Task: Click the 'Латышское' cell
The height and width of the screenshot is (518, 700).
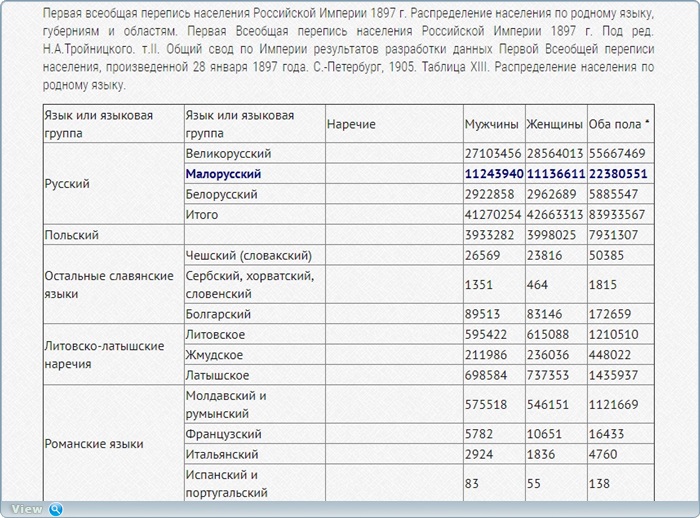Action: point(255,375)
